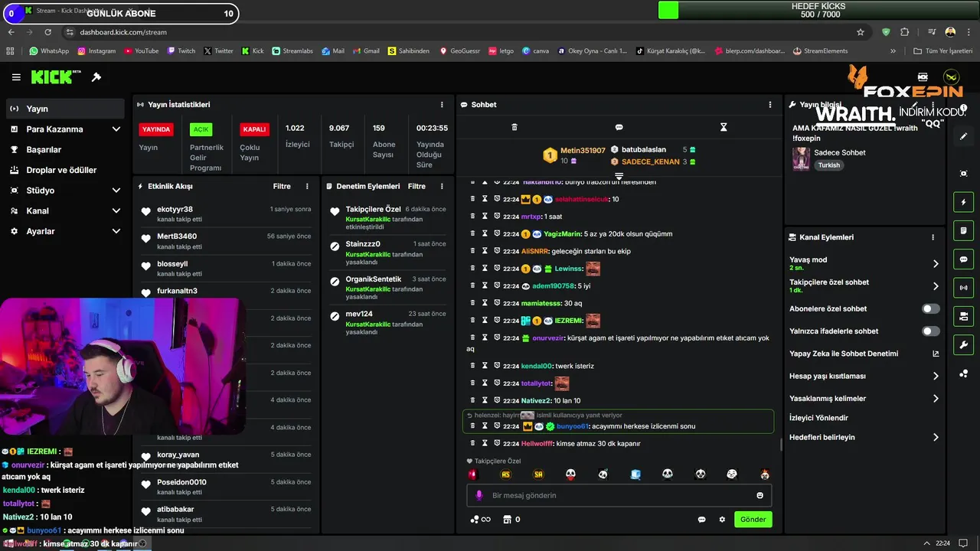Click the chat panel scrollbar
The width and height of the screenshot is (980, 551).
point(780,445)
